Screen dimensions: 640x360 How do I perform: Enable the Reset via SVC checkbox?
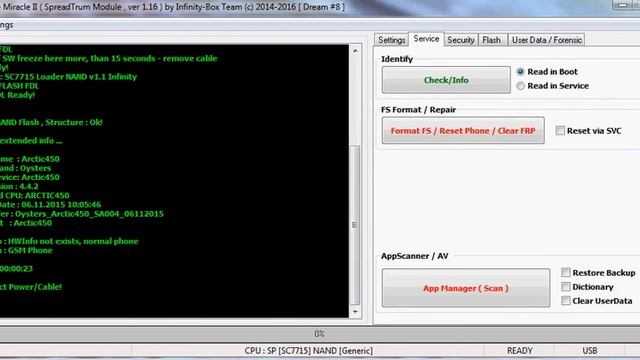(x=560, y=131)
